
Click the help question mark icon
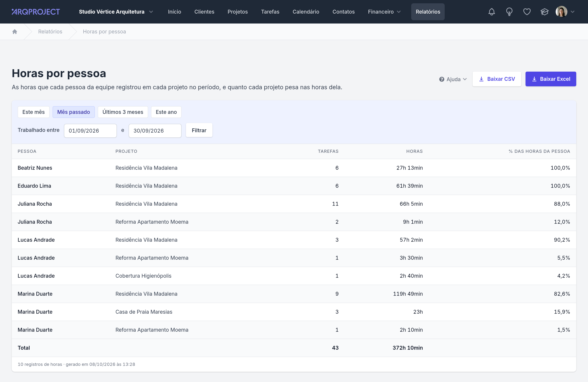coord(442,79)
